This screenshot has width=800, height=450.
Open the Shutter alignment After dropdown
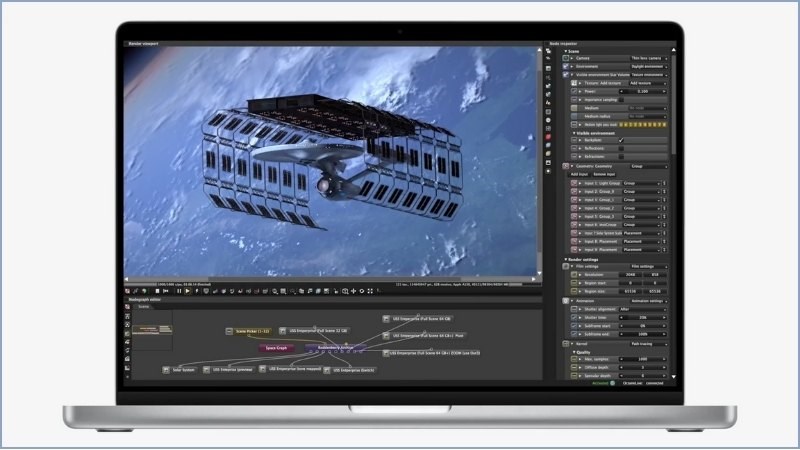click(x=643, y=309)
